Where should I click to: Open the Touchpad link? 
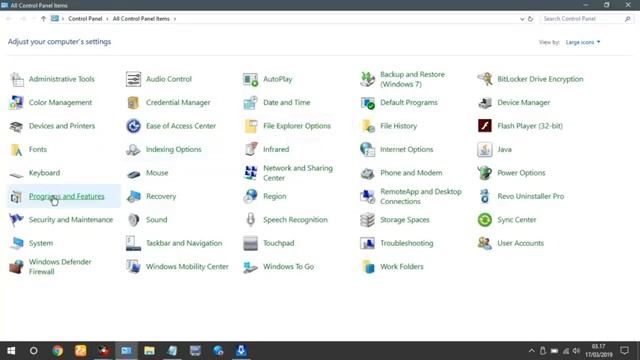pyautogui.click(x=278, y=243)
